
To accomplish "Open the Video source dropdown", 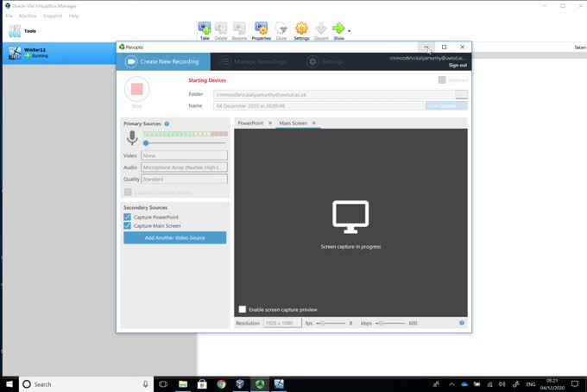I will (184, 155).
